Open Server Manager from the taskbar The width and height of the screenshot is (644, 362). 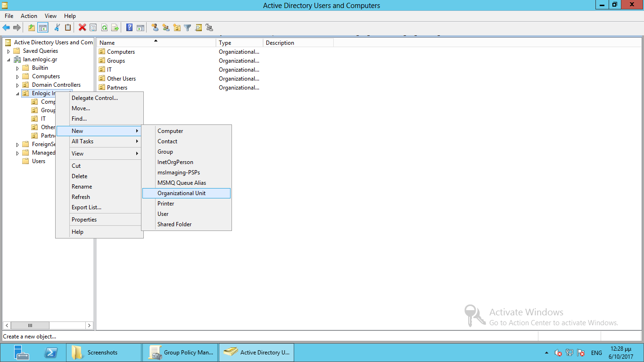pyautogui.click(x=21, y=353)
